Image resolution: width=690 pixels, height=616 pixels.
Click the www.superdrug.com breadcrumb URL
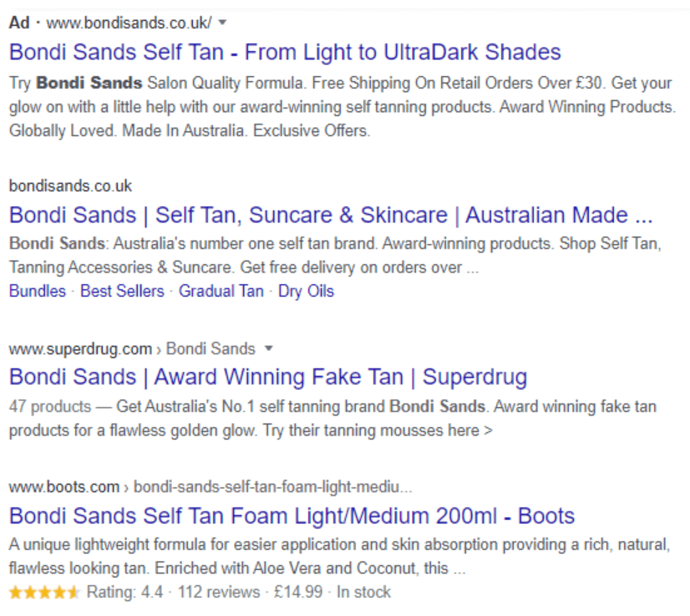pyautogui.click(x=80, y=349)
